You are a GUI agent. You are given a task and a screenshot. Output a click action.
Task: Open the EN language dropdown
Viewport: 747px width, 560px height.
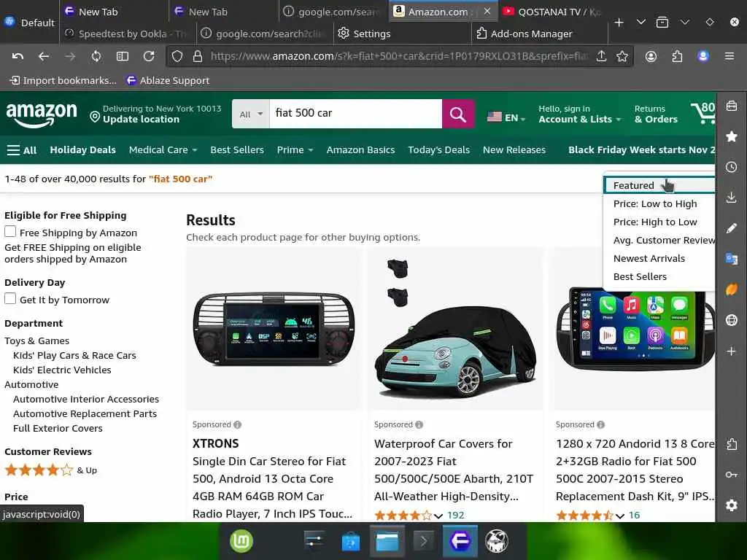pos(506,117)
